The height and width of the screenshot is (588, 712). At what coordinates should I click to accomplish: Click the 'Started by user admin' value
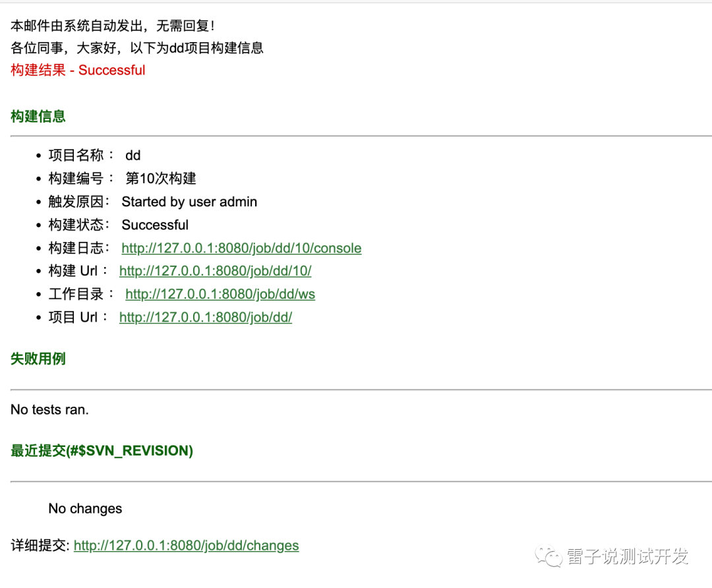point(189,202)
